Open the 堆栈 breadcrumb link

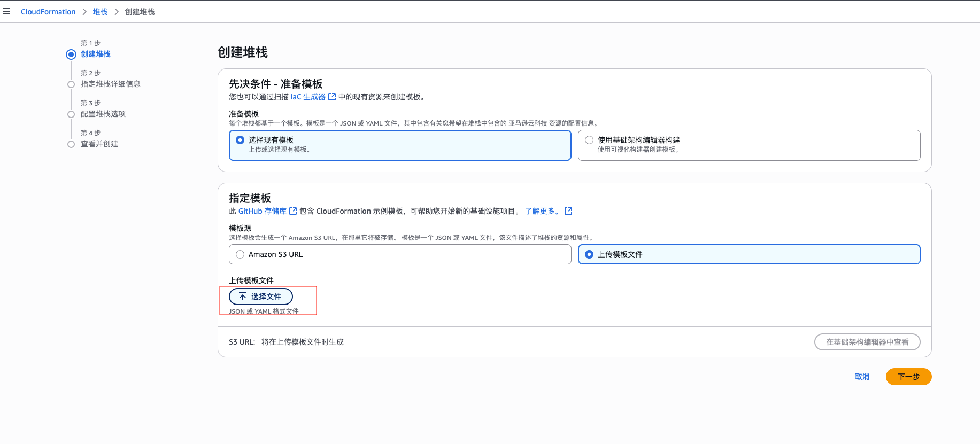pos(100,12)
